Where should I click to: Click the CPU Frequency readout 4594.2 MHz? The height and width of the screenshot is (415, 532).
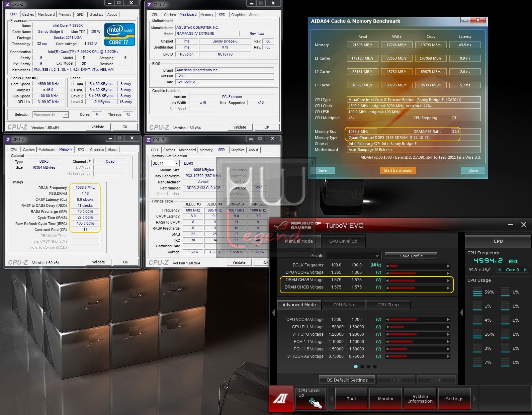(496, 261)
